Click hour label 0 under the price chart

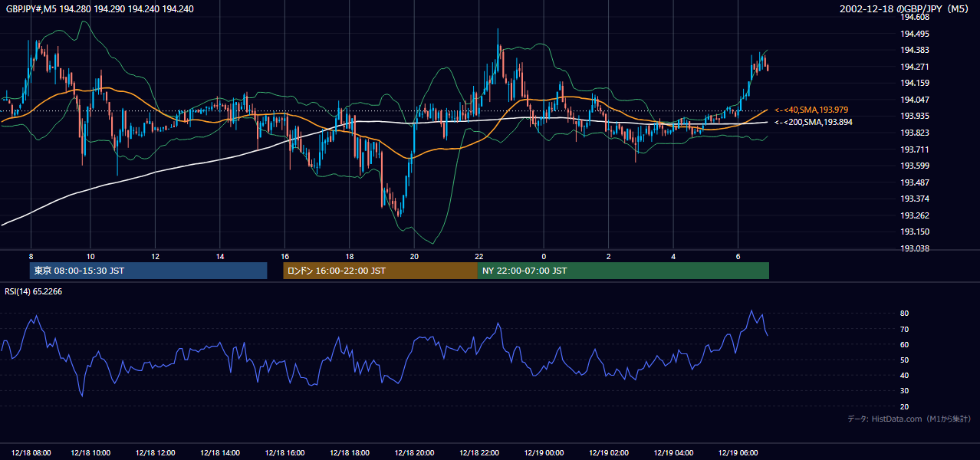[544, 256]
